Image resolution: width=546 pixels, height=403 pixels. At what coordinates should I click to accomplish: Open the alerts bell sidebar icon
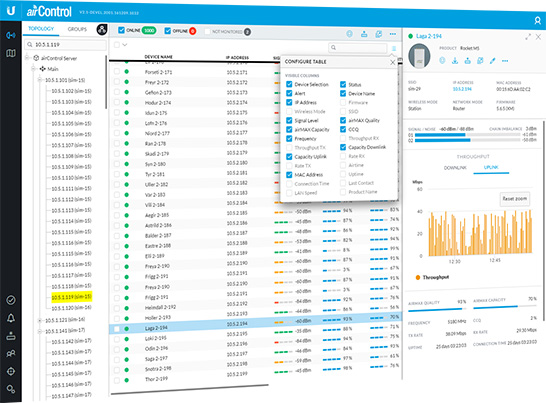point(11,318)
